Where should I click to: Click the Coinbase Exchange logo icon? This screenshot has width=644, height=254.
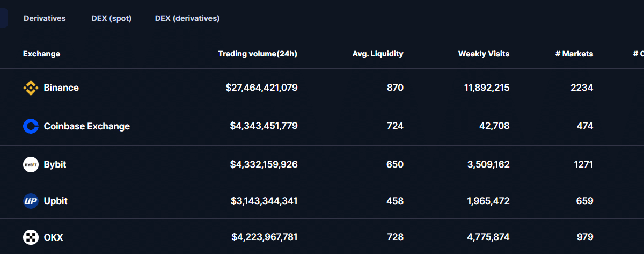click(31, 126)
